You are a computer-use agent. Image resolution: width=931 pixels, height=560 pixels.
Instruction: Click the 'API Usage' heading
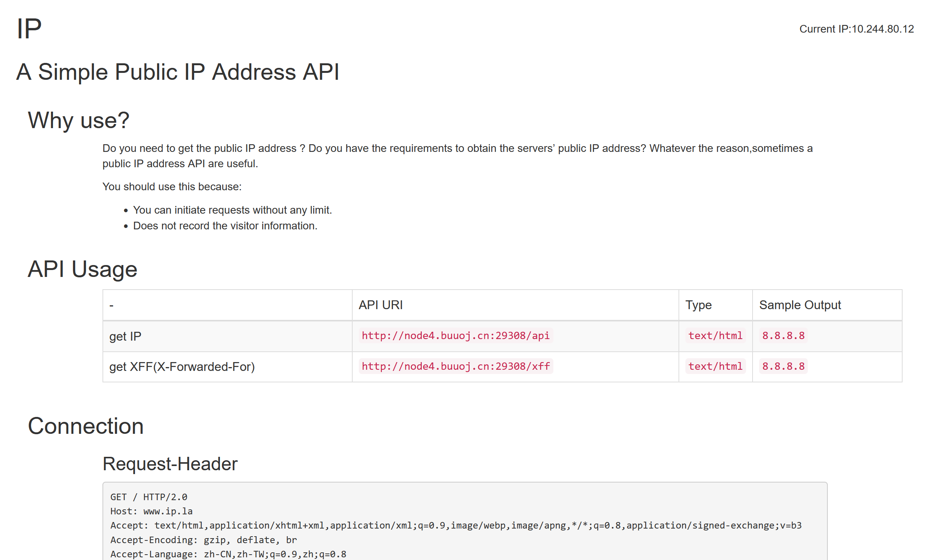tap(83, 269)
